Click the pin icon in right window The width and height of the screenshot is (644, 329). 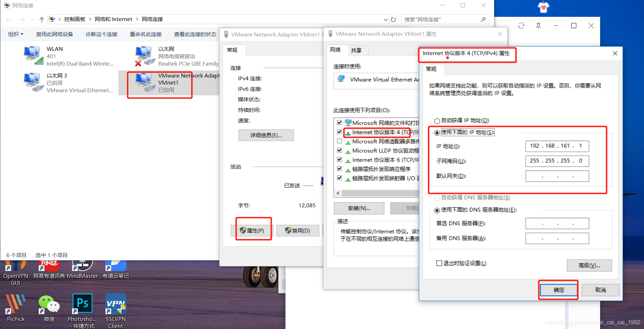click(x=538, y=26)
